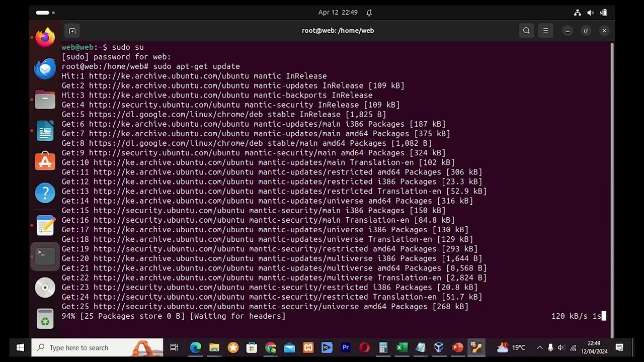The height and width of the screenshot is (362, 644).
Task: Open Adobe Premiere Pro from taskbar
Action: click(x=346, y=347)
